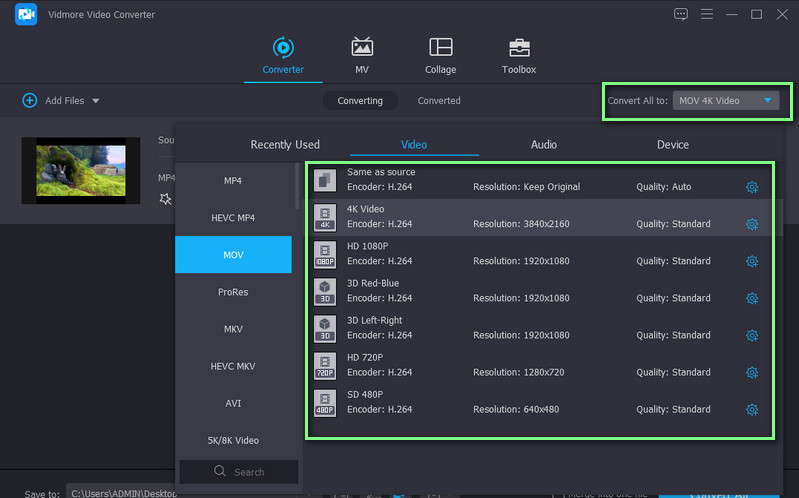Image resolution: width=799 pixels, height=498 pixels.
Task: Open the Collage tab
Action: [x=440, y=56]
